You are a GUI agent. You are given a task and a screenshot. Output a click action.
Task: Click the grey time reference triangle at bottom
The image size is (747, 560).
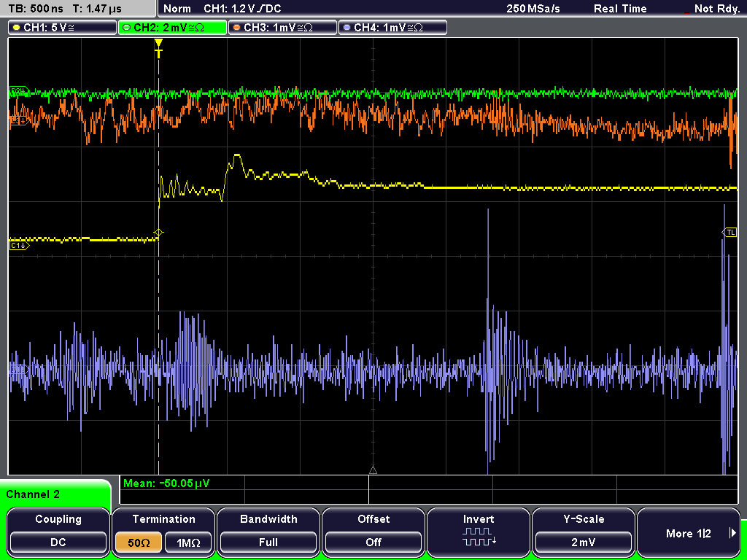pyautogui.click(x=373, y=470)
